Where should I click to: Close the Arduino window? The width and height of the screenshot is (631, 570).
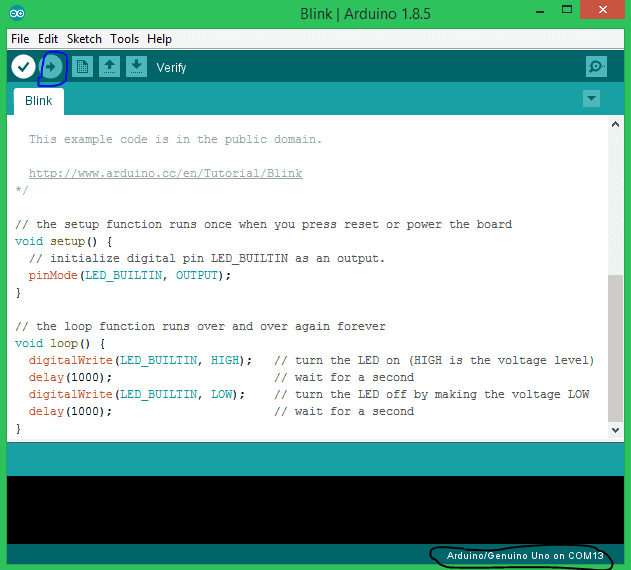(x=602, y=9)
